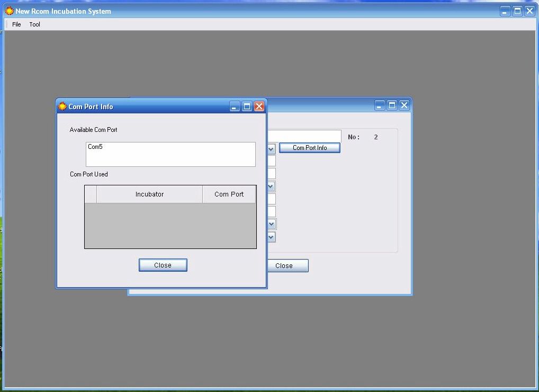Close Com Port Info dialog with red X

point(259,106)
